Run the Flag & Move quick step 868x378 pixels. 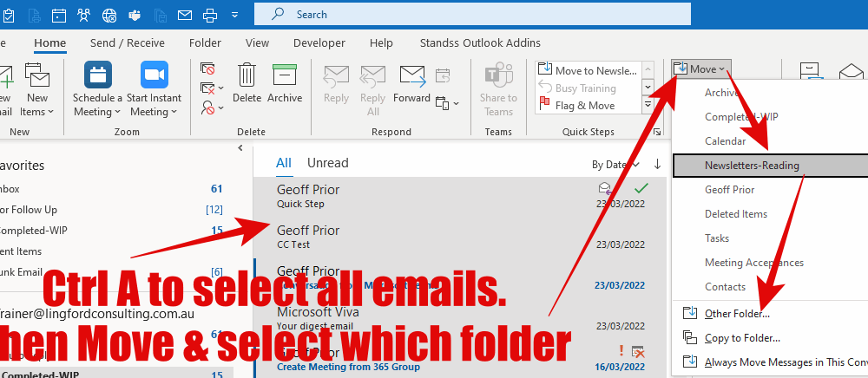coord(585,106)
